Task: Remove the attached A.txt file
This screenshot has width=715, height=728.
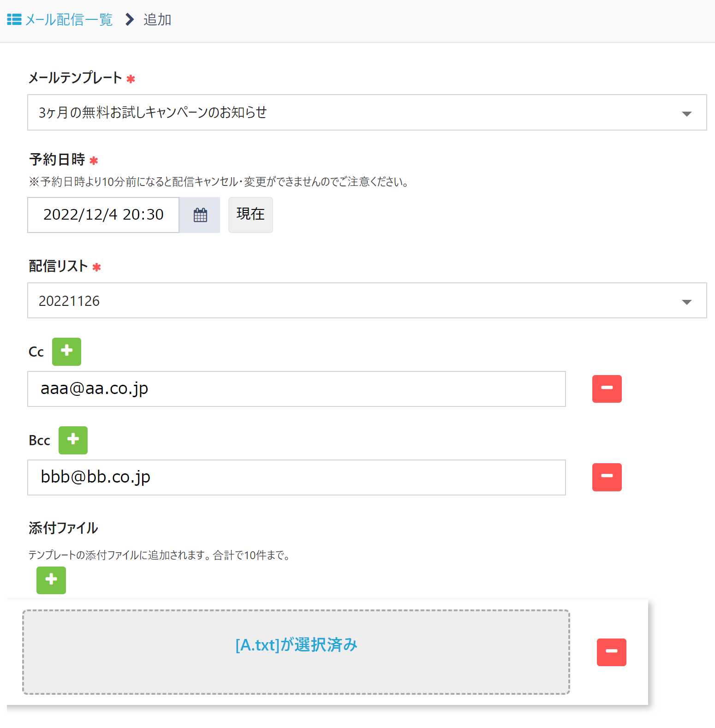Action: 611,652
